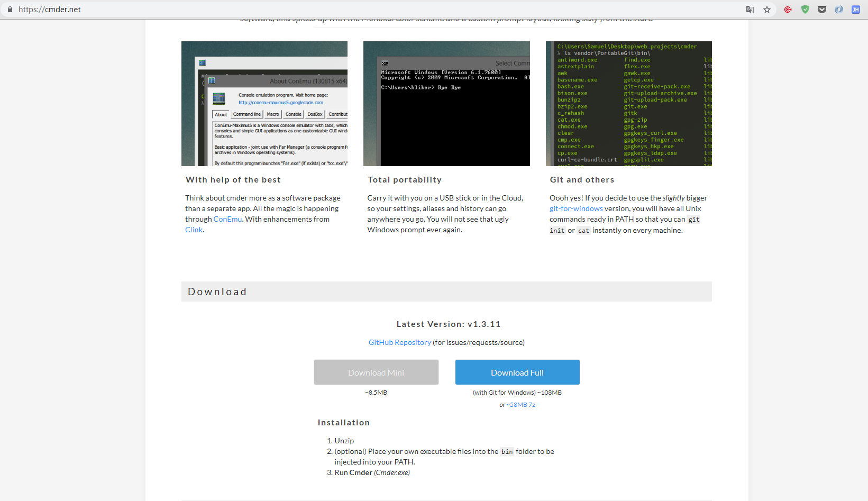Screen dimensions: 868x501
Task: Open the GitHub Repository link
Action: pyautogui.click(x=400, y=342)
